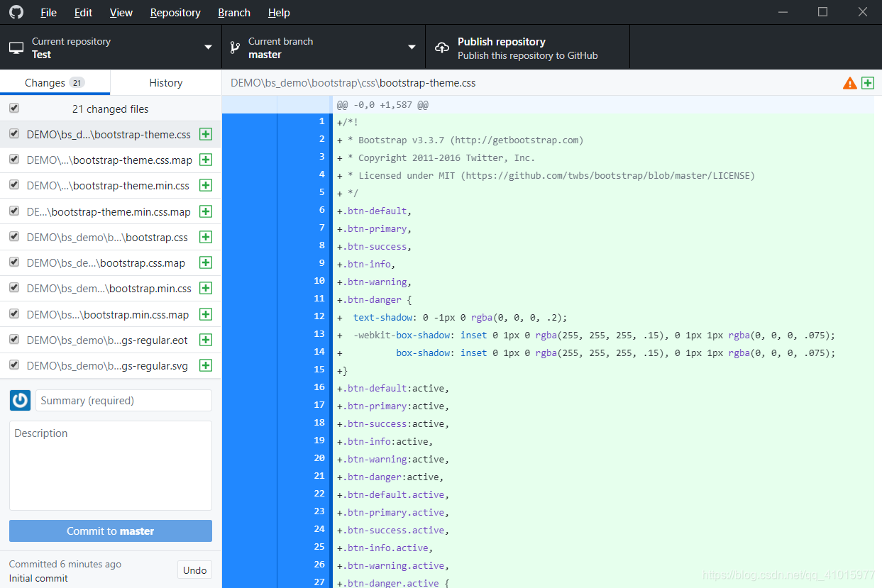Click the user avatar beside the summary field

(20, 400)
